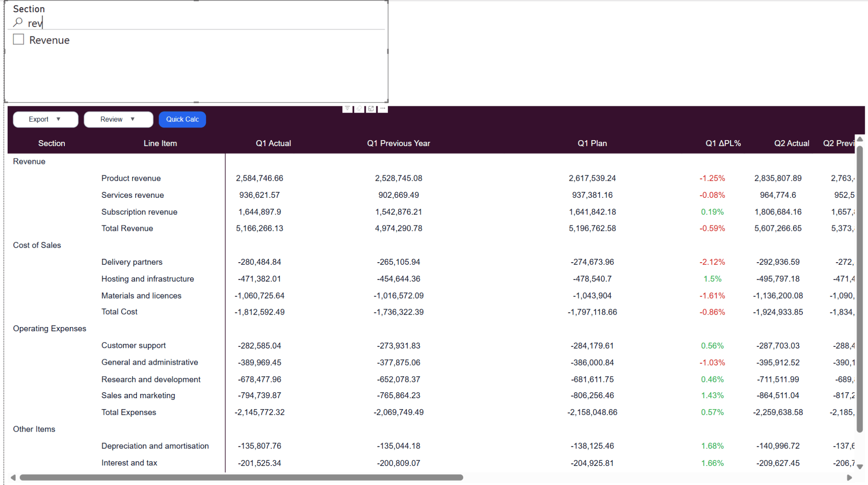This screenshot has width=868, height=485.
Task: Select 'General and administrative' line item
Action: pos(150,362)
